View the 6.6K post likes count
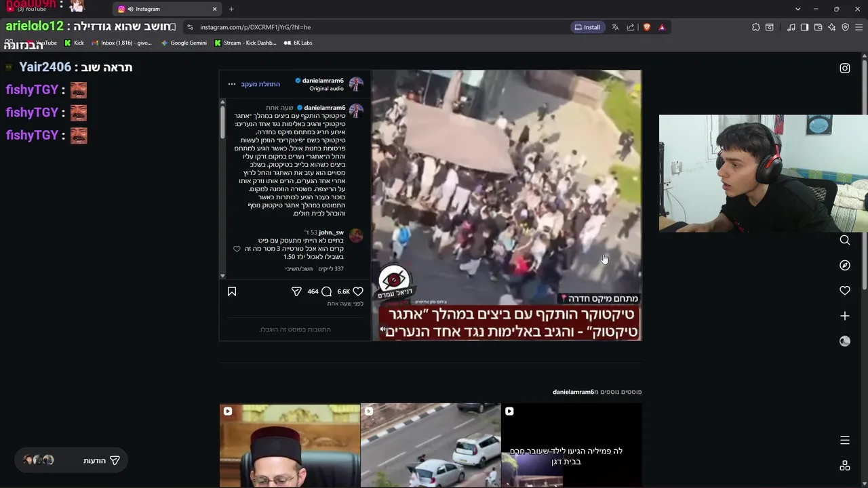Viewport: 868px width, 488px height. 344,291
